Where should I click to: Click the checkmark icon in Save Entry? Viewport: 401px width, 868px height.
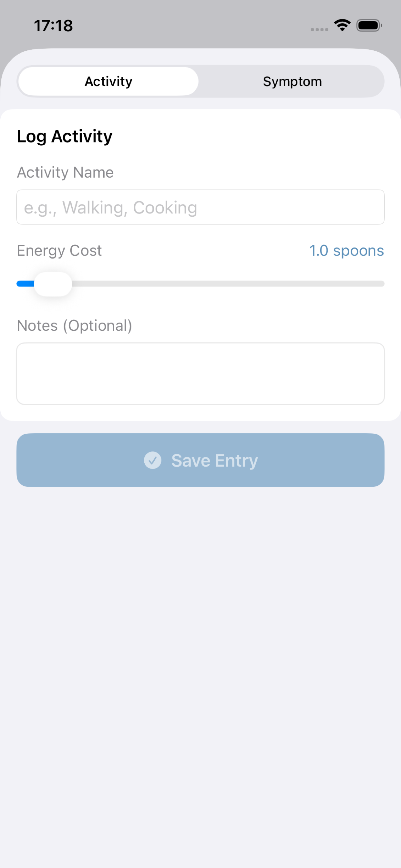[x=153, y=460]
